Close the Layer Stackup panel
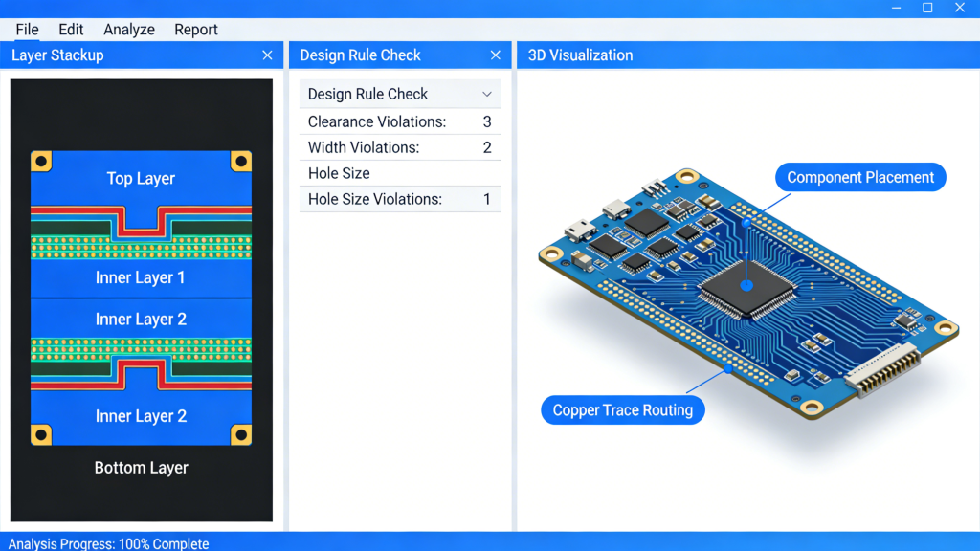 pos(267,55)
